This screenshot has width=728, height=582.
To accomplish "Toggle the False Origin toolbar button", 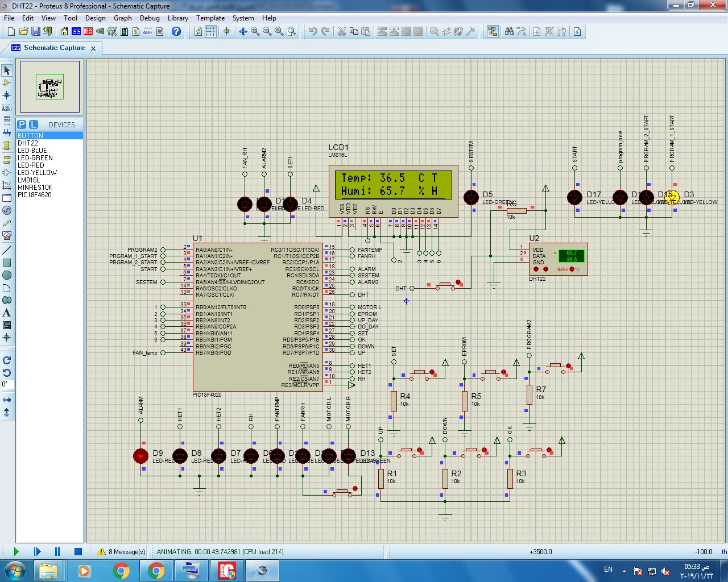I will pyautogui.click(x=226, y=31).
